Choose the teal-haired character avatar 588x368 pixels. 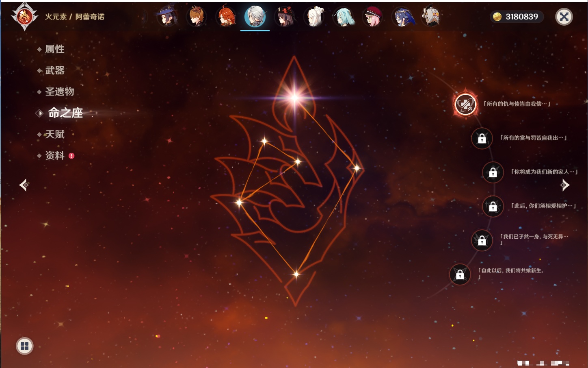tap(343, 17)
